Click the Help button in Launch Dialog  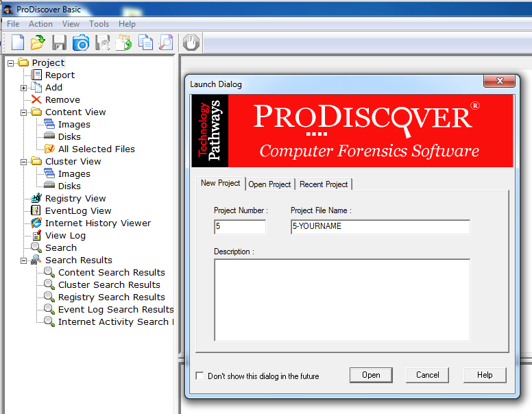(485, 375)
